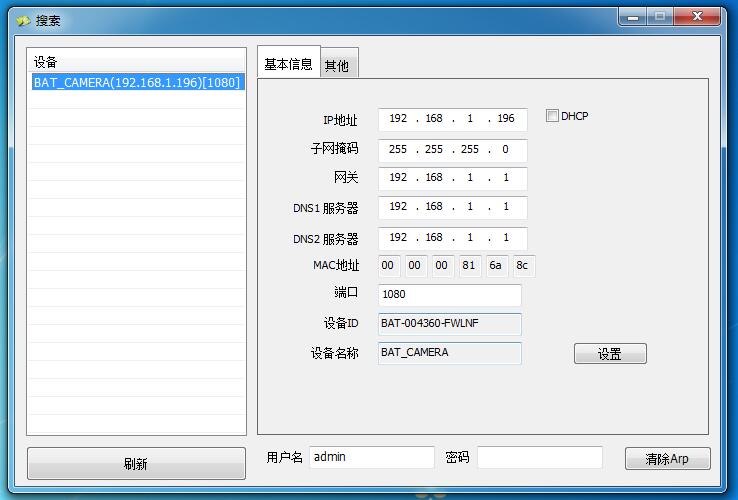Click the MAC地址 label
Screen dimensions: 738x500
[336, 266]
